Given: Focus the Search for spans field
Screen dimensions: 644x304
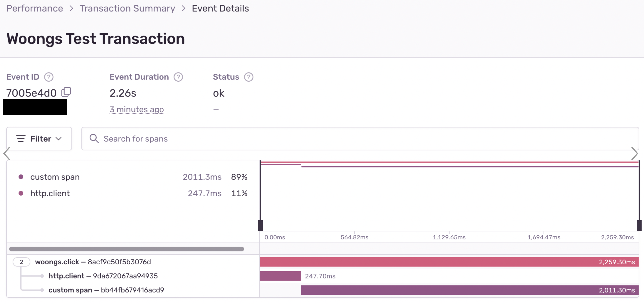Looking at the screenshot, I should click(360, 139).
